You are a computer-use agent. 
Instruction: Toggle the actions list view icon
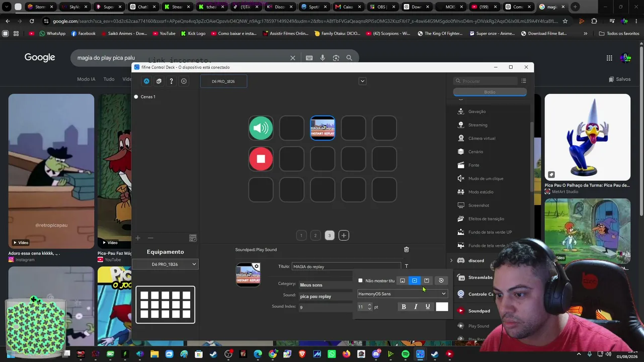[524, 81]
